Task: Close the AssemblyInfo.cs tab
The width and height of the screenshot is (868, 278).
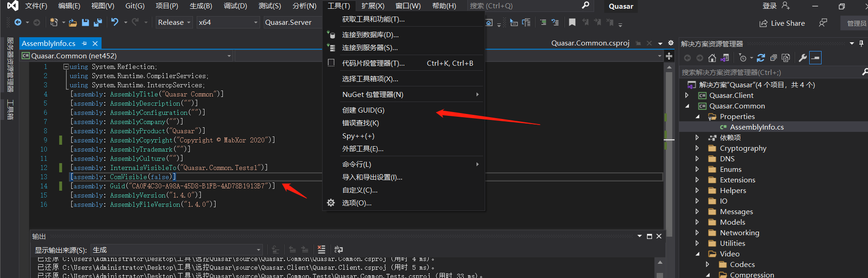Action: 95,43
